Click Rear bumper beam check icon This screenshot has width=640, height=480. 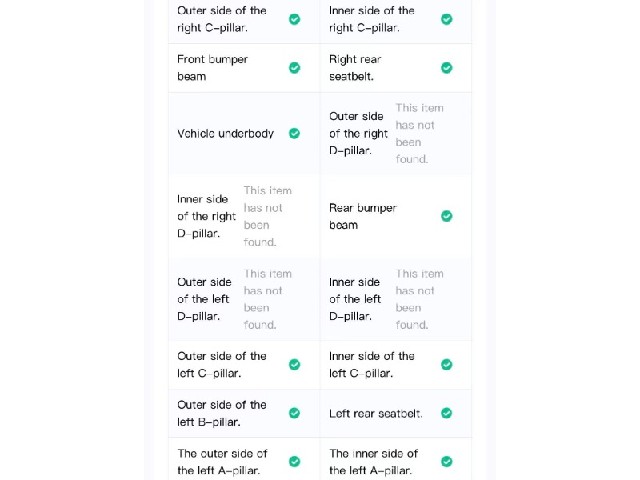(x=447, y=216)
